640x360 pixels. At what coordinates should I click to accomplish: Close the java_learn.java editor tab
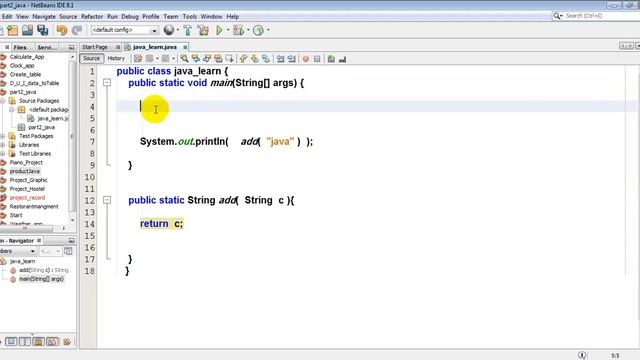(185, 47)
